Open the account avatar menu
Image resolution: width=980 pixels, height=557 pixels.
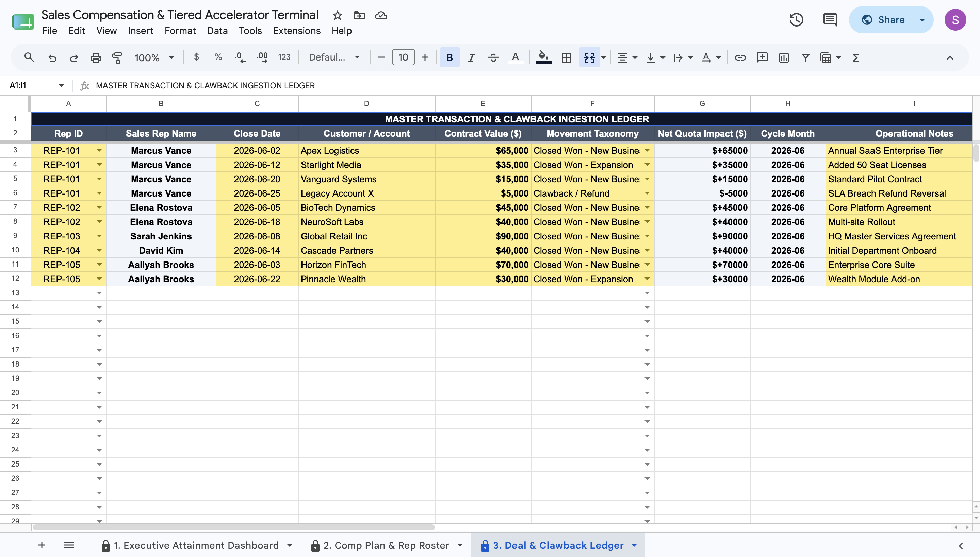click(x=955, y=20)
